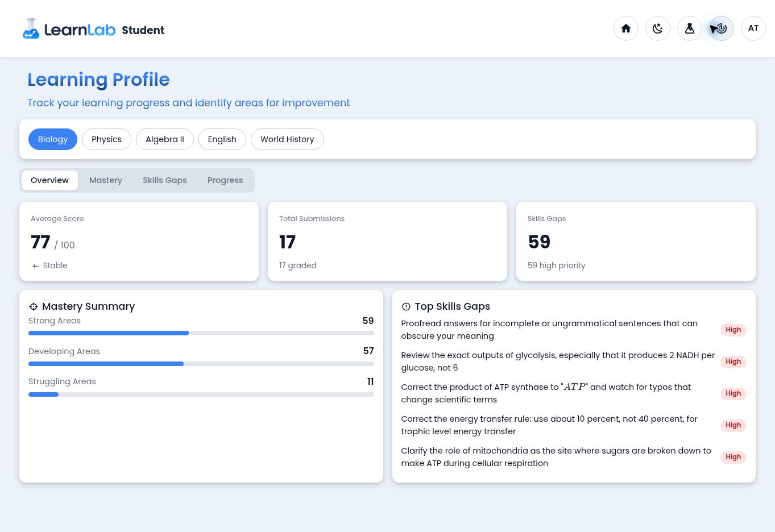Click the Total Submissions card

point(387,242)
